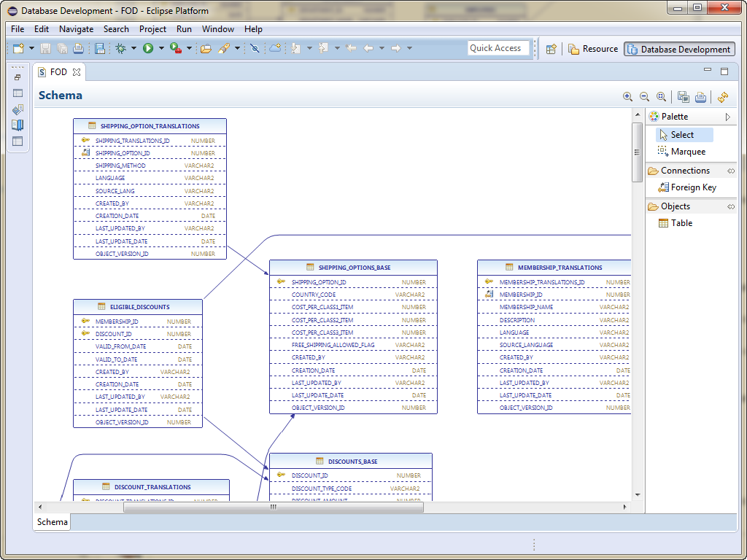This screenshot has width=747, height=560.
Task: Click the Open Perspective icon
Action: [551, 49]
